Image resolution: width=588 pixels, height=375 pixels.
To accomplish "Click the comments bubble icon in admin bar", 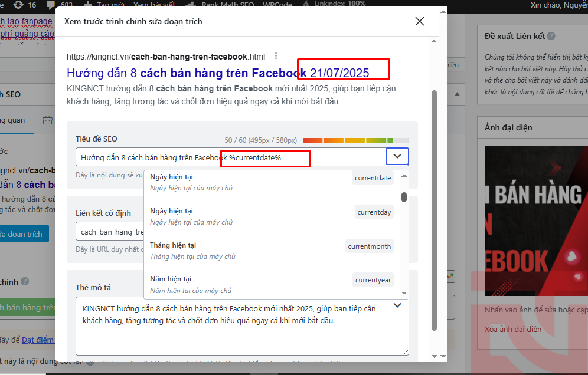I will (x=50, y=5).
